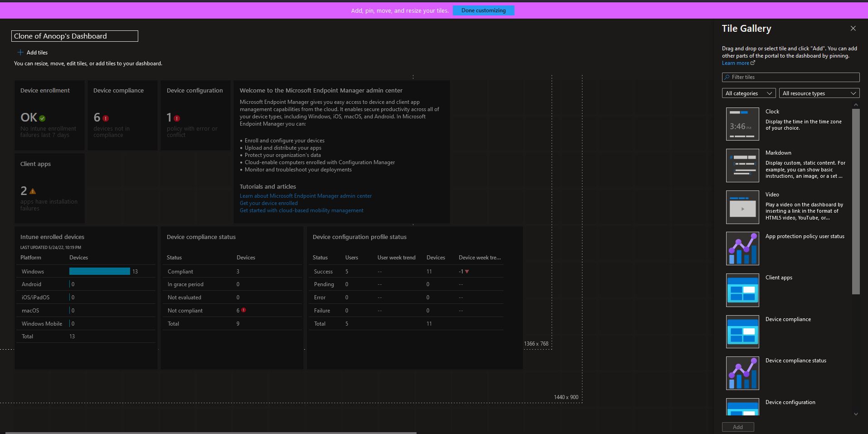Click the Tile Gallery vertical scrollbar
The height and width of the screenshot is (434, 868).
click(856, 202)
